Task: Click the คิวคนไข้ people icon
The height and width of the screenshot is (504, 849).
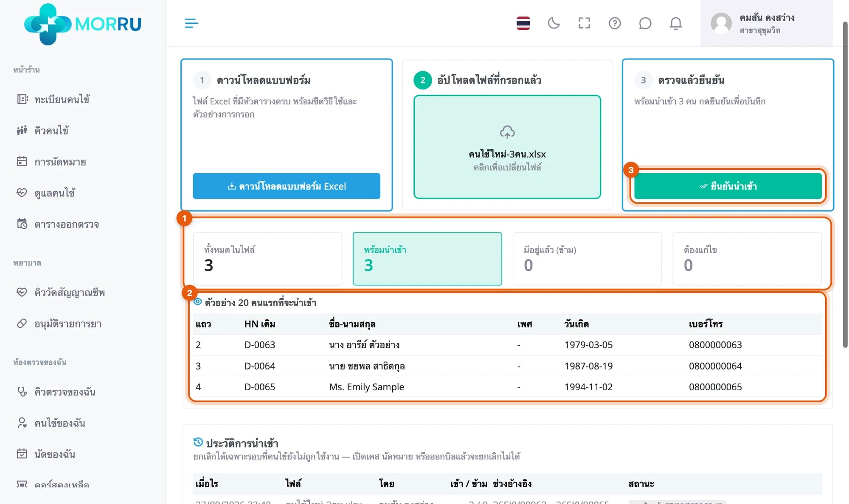Action: (x=22, y=130)
